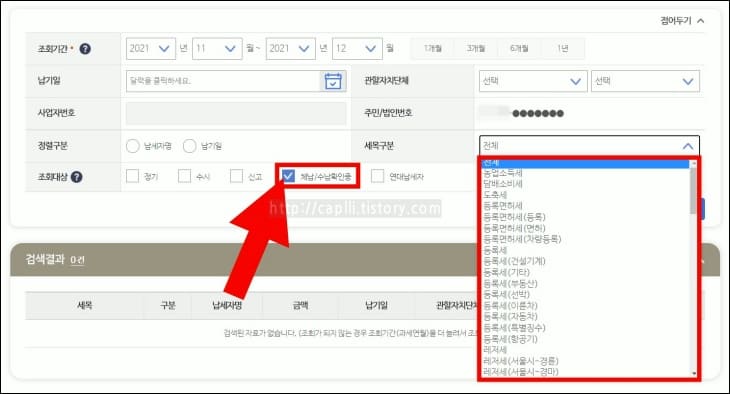Viewport: 730px width, 394px height.
Task: Uncheck the 체납/수납확인중 checkbox
Action: pyautogui.click(x=289, y=176)
